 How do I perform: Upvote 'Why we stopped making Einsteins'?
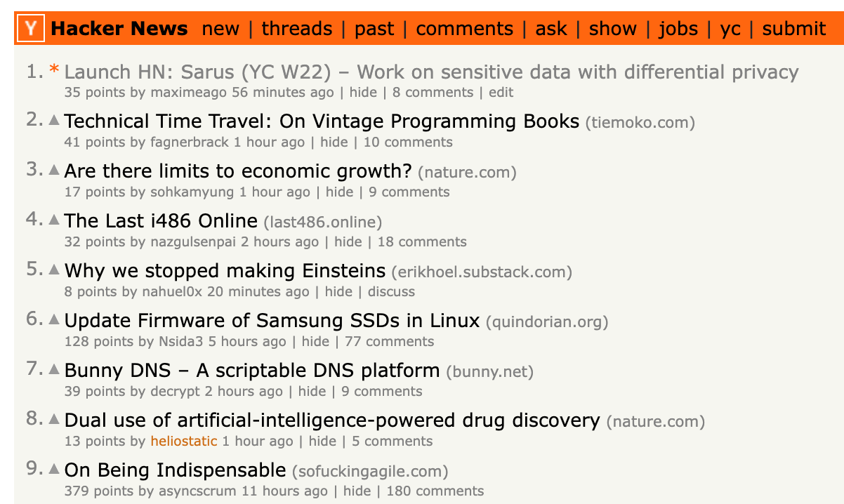[54, 270]
